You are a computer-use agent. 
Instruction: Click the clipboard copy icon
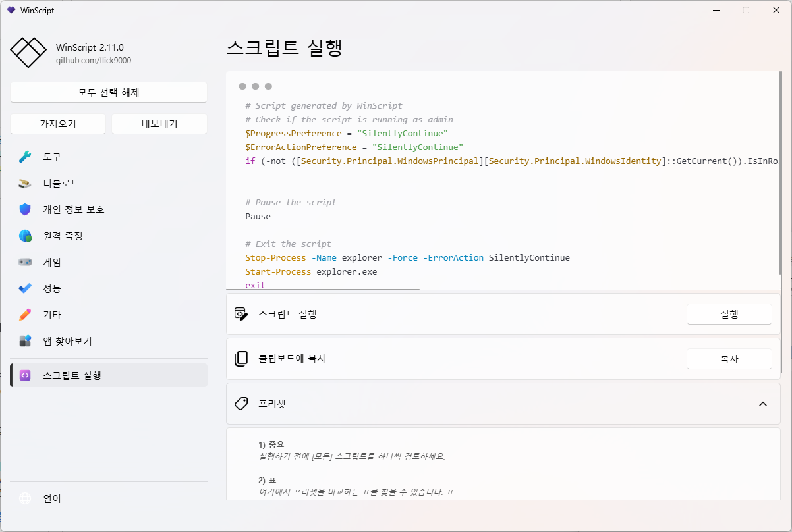tap(241, 359)
